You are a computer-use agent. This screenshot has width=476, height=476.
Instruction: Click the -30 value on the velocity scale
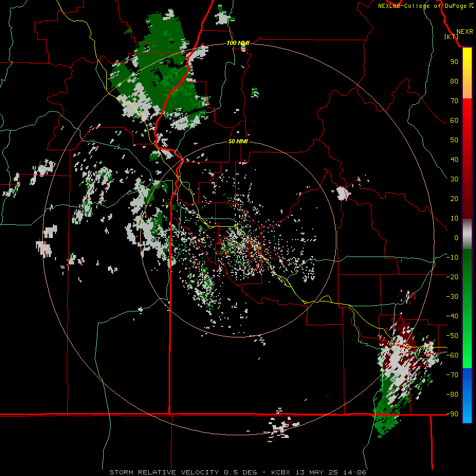[452, 297]
